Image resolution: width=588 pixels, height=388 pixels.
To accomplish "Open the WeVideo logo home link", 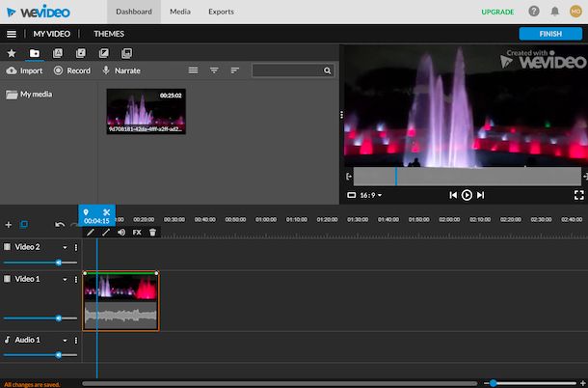I will click(39, 12).
